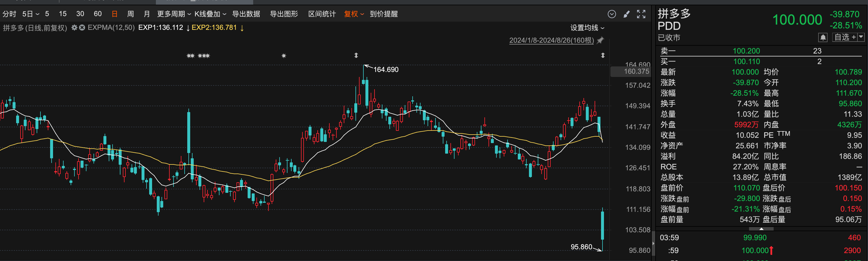Viewport: 868px width, 261px height.
Task: Select the 日 daily K-line period
Action: click(x=115, y=14)
